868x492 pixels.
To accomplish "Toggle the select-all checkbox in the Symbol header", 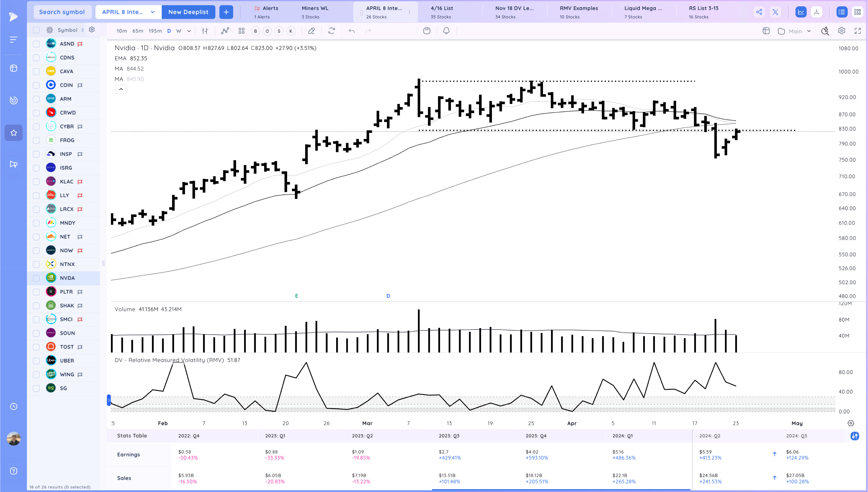I will [x=36, y=30].
